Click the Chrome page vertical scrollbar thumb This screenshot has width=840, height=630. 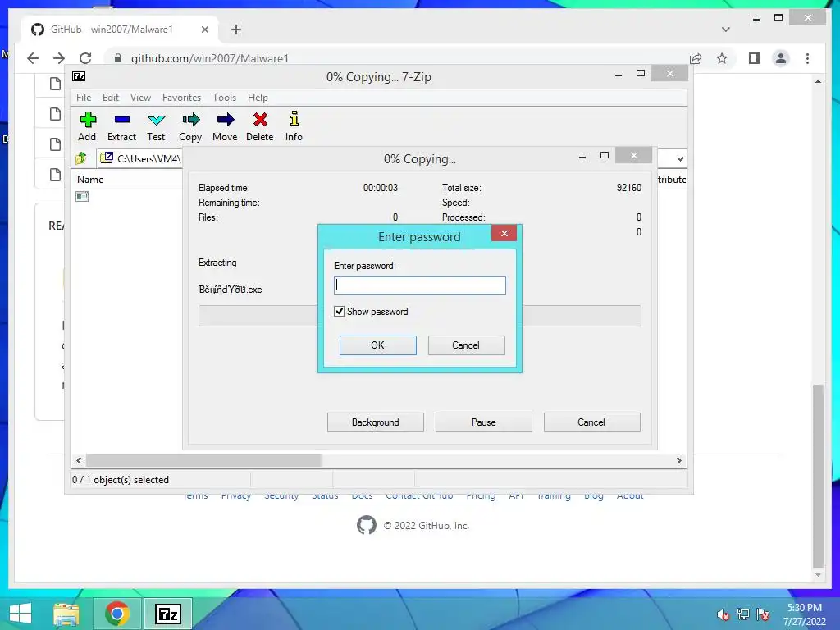pos(818,476)
